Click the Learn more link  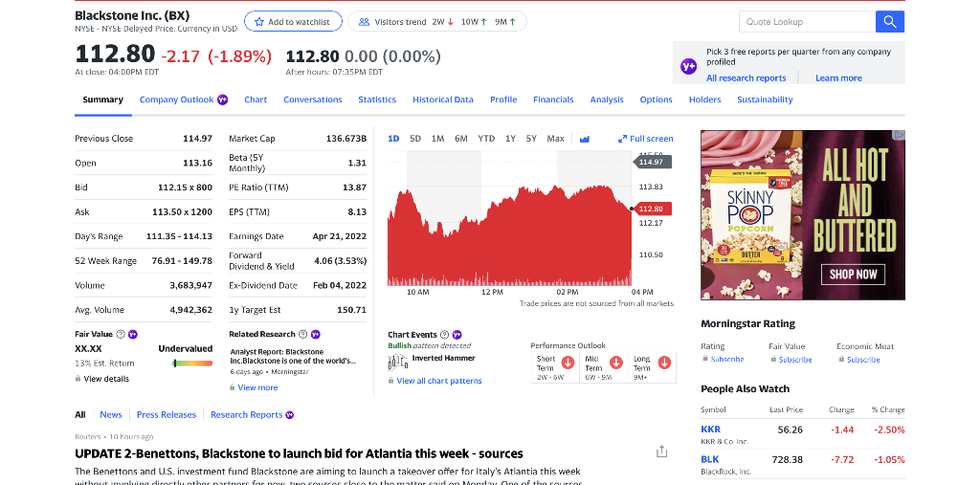click(838, 78)
